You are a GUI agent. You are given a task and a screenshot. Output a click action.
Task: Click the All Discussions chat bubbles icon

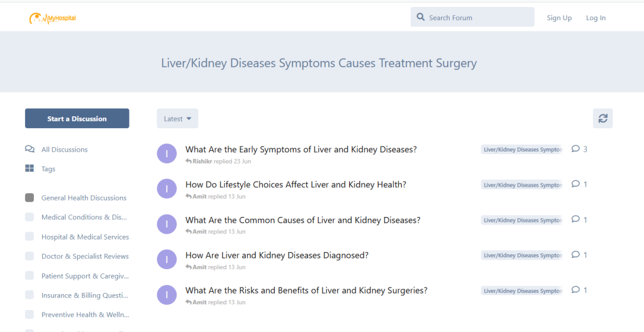30,150
